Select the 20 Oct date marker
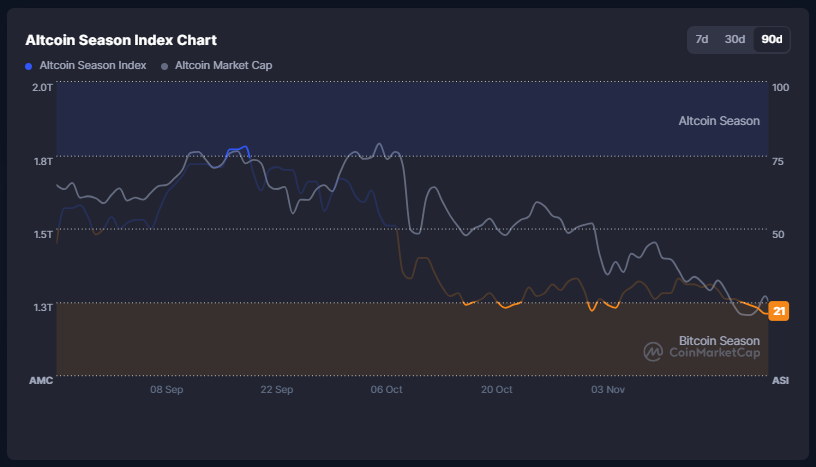Viewport: 816px width, 467px height. point(496,390)
